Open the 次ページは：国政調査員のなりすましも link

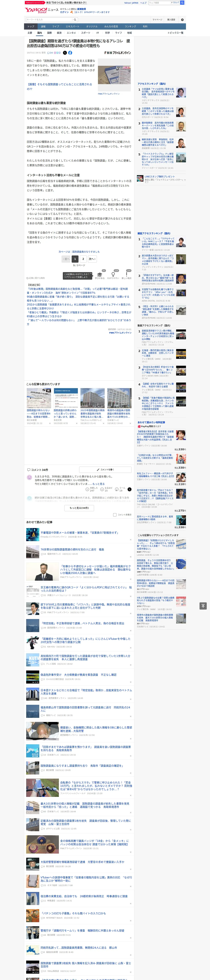click(x=79, y=252)
